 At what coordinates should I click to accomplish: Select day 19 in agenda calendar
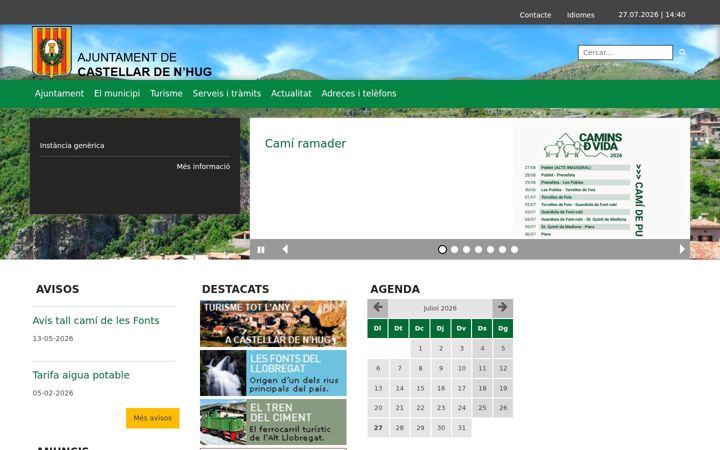point(503,388)
